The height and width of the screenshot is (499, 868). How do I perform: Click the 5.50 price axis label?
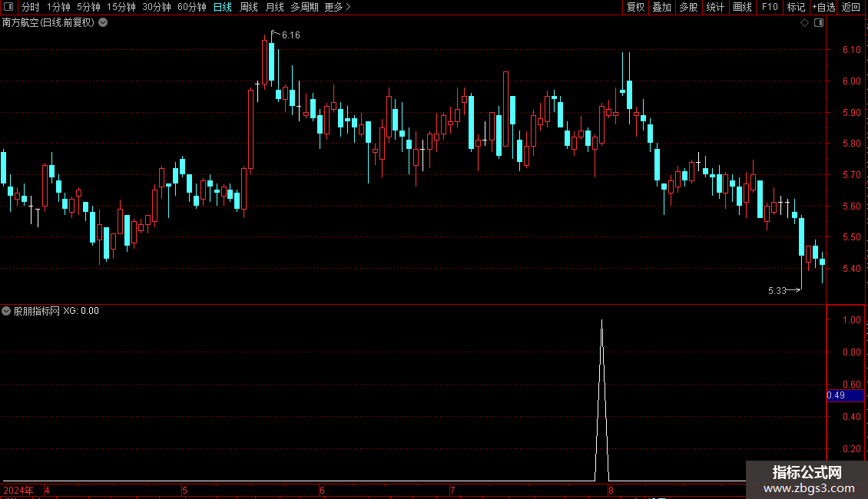(x=851, y=237)
